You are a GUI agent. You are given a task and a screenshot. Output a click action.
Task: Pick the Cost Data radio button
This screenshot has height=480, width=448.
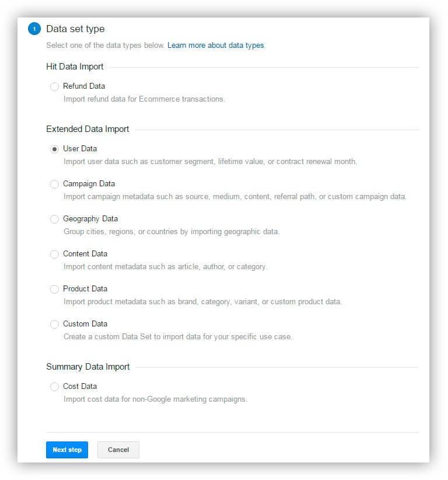click(54, 387)
